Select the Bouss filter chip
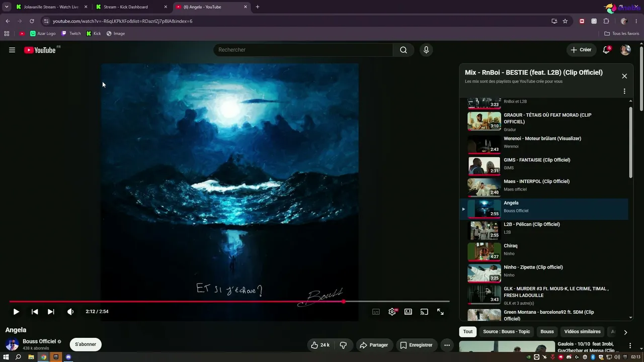Viewport: 644px width, 362px height. click(x=547, y=332)
